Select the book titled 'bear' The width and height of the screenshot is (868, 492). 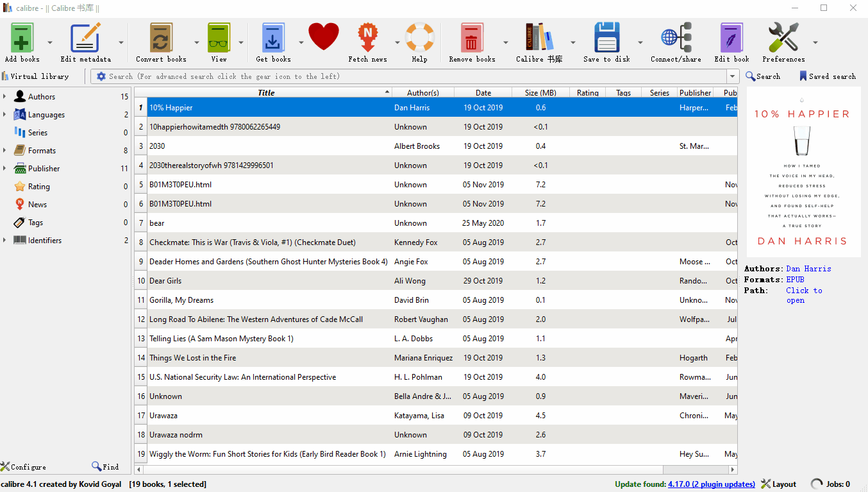(x=156, y=223)
